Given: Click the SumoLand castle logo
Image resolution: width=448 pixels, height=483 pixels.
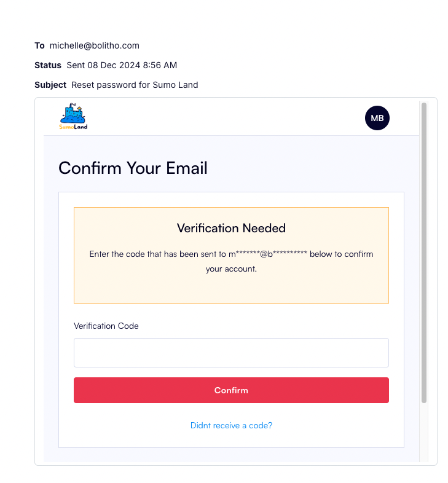Looking at the screenshot, I should coord(73,116).
